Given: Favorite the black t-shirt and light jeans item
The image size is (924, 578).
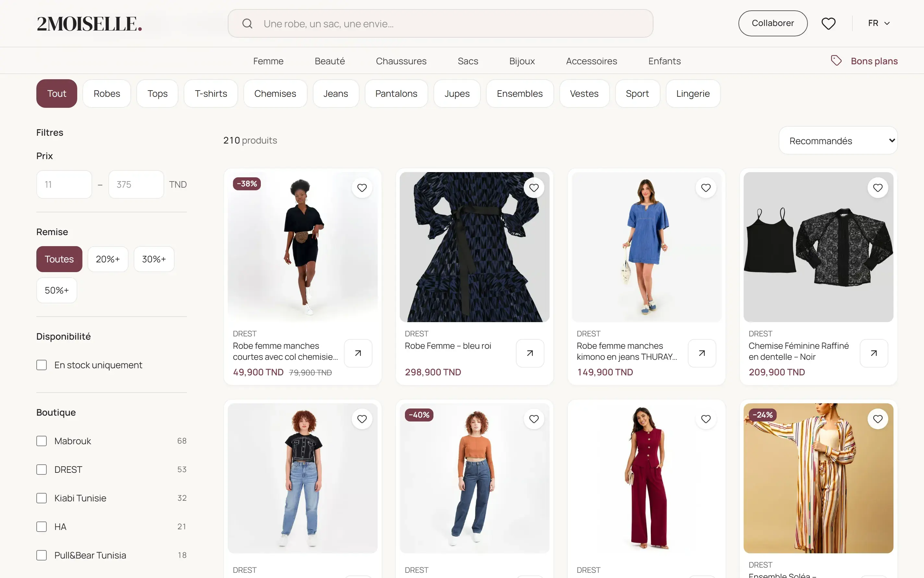Looking at the screenshot, I should point(362,419).
